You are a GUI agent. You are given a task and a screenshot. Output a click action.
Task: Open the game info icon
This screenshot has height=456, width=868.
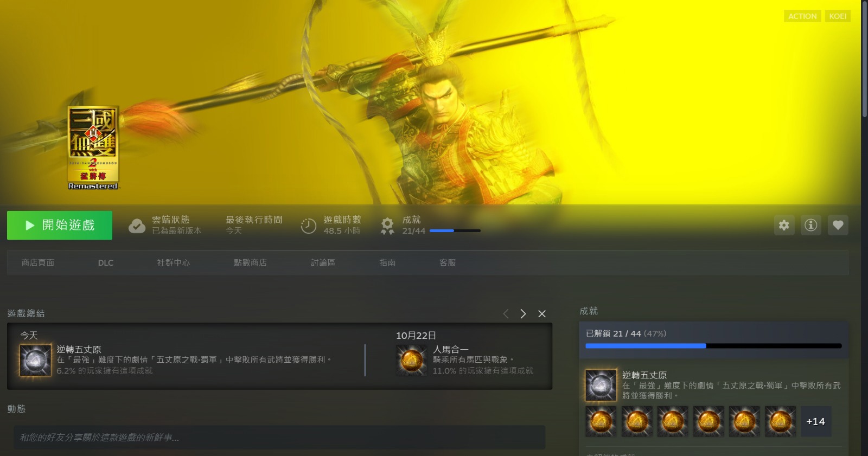tap(811, 225)
